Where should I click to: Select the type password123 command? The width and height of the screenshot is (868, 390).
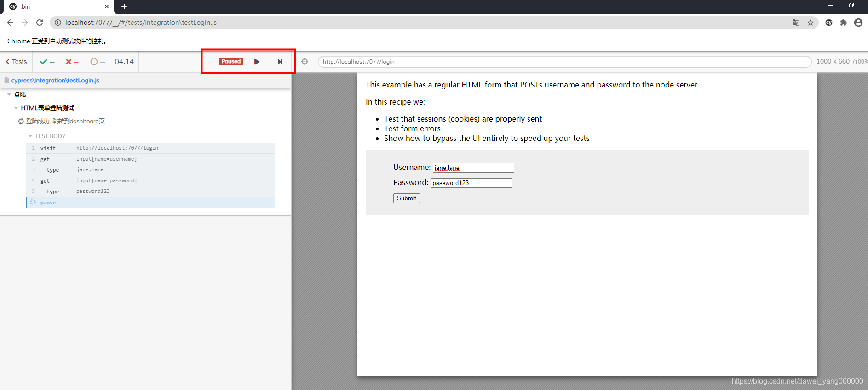tap(150, 191)
